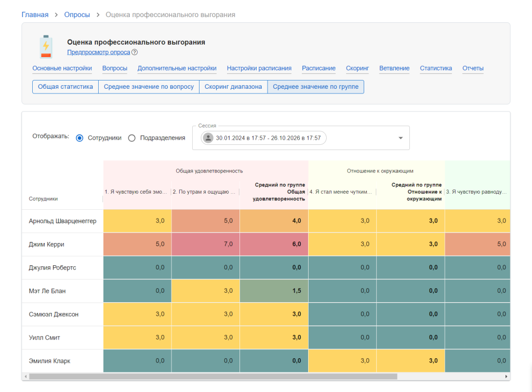Select the Подразделения radio button
Viewport: 532px width, 392px height.
(x=131, y=138)
